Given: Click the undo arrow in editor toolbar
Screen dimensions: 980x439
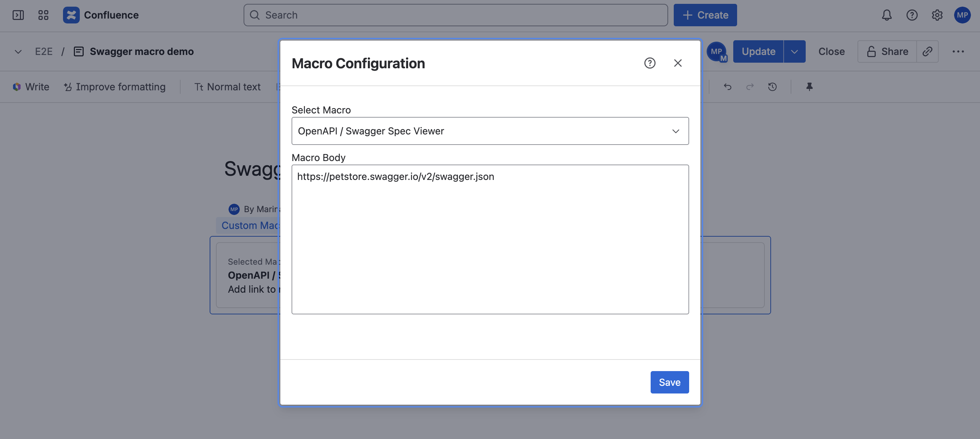Looking at the screenshot, I should click(x=727, y=87).
